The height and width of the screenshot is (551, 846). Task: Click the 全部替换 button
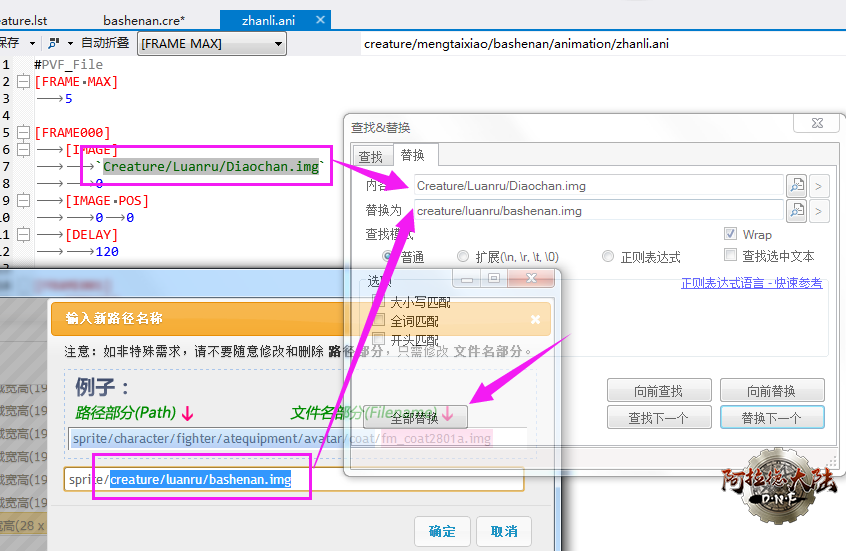pos(414,417)
